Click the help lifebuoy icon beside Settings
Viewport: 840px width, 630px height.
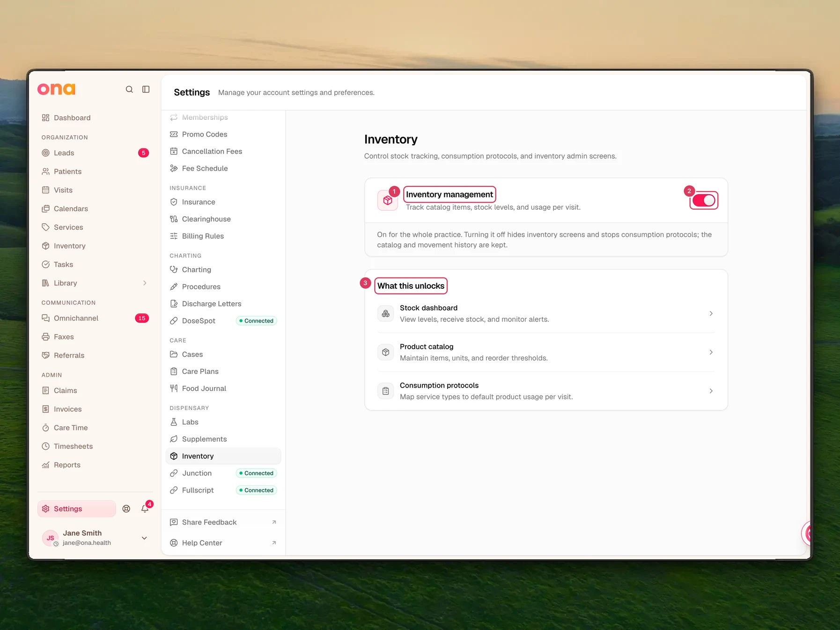tap(126, 509)
